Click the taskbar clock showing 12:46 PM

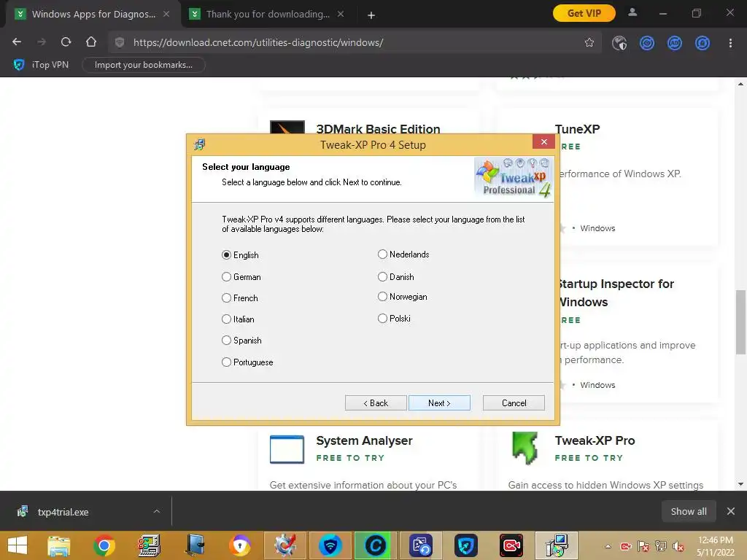pyautogui.click(x=715, y=546)
